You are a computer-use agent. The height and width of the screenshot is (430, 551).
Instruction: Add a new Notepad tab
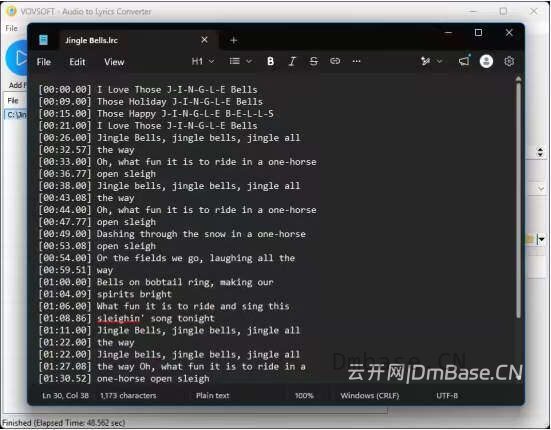[x=233, y=40]
